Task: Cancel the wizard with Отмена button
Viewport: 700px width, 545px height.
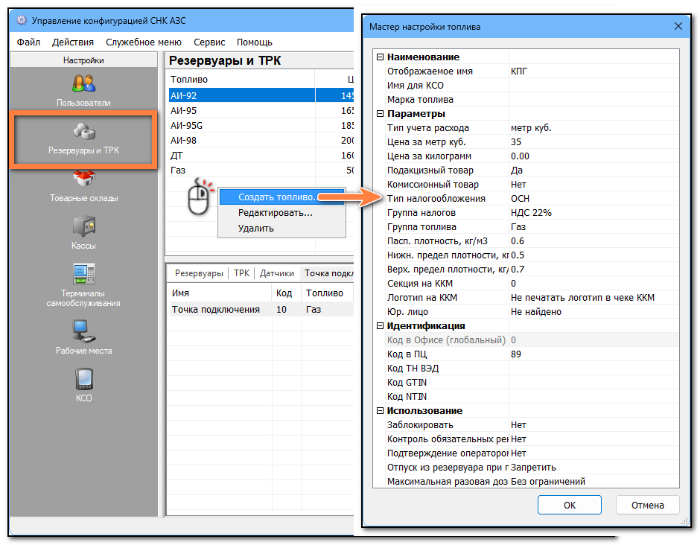Action: coord(647,505)
